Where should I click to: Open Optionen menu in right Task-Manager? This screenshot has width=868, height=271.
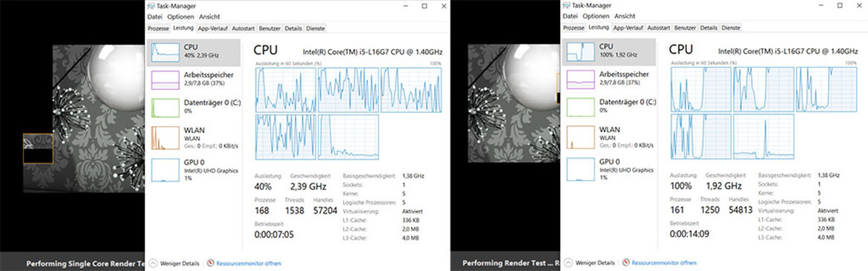point(596,17)
